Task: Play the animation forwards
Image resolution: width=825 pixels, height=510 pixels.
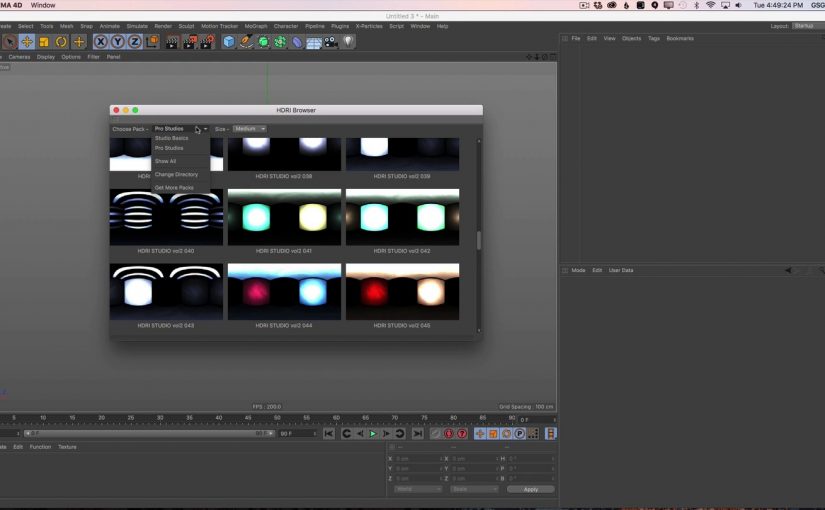Action: 373,434
